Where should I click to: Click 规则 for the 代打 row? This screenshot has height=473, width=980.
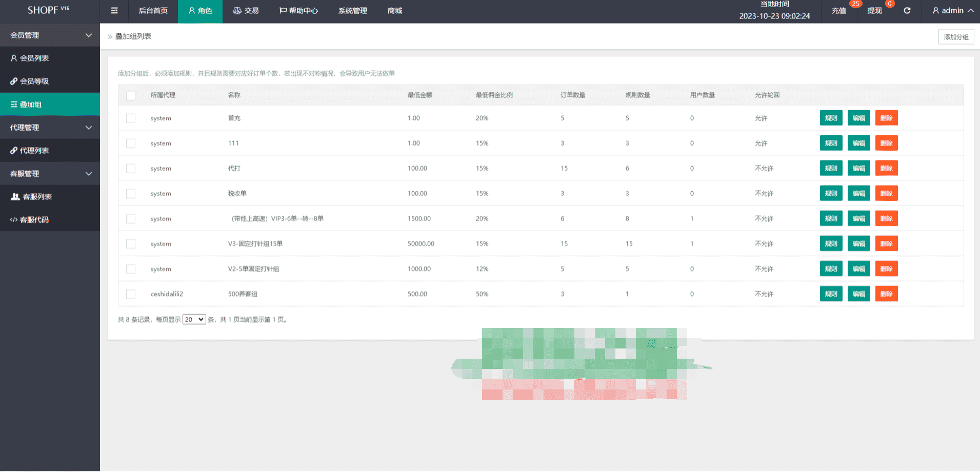pyautogui.click(x=831, y=169)
